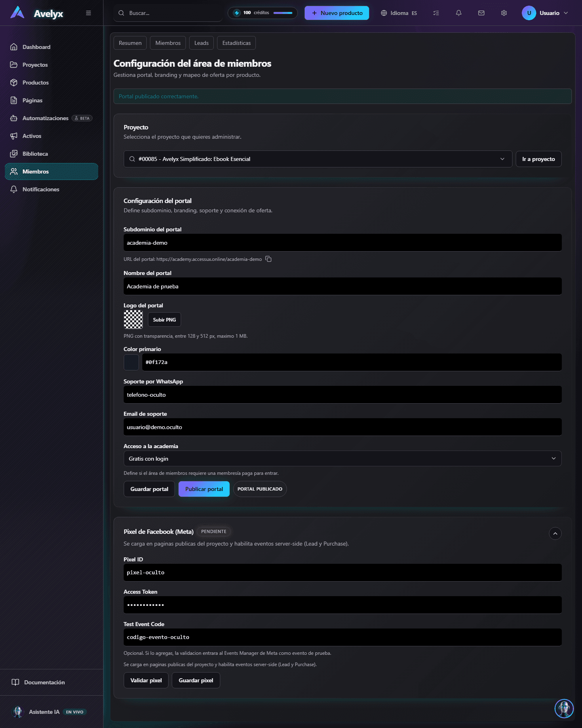Open Biblioteca in the sidebar
582x728 pixels.
coord(51,154)
